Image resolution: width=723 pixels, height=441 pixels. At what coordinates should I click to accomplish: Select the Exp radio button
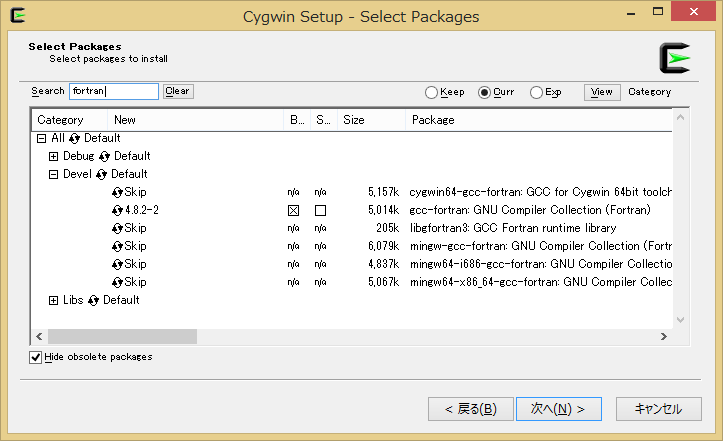click(536, 92)
